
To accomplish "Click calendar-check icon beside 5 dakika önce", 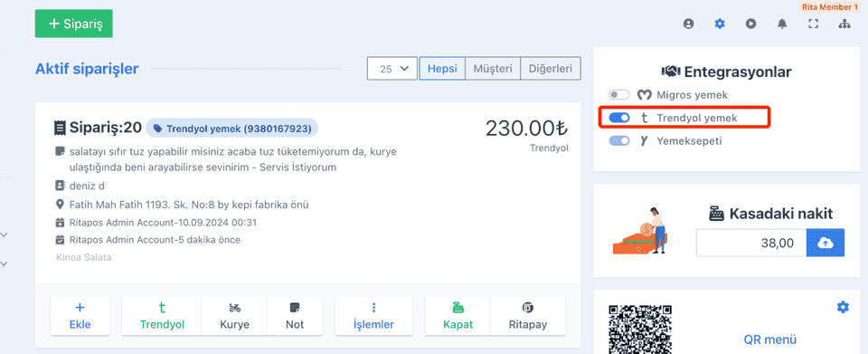I will (60, 240).
